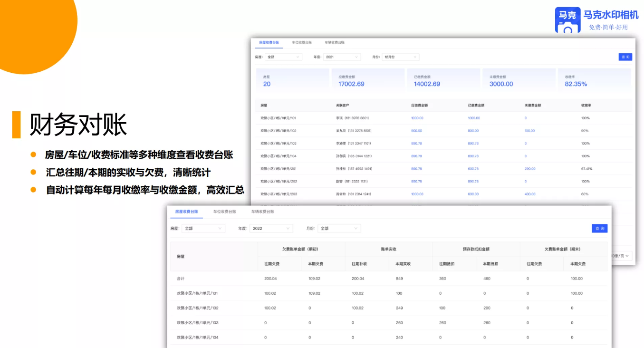The image size is (644, 348).
Task: Open 车位收费台账 tab in 2021 window
Action: [302, 43]
